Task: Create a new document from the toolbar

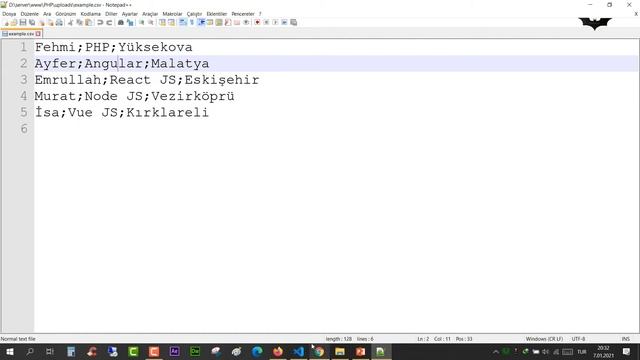Action: (x=6, y=22)
